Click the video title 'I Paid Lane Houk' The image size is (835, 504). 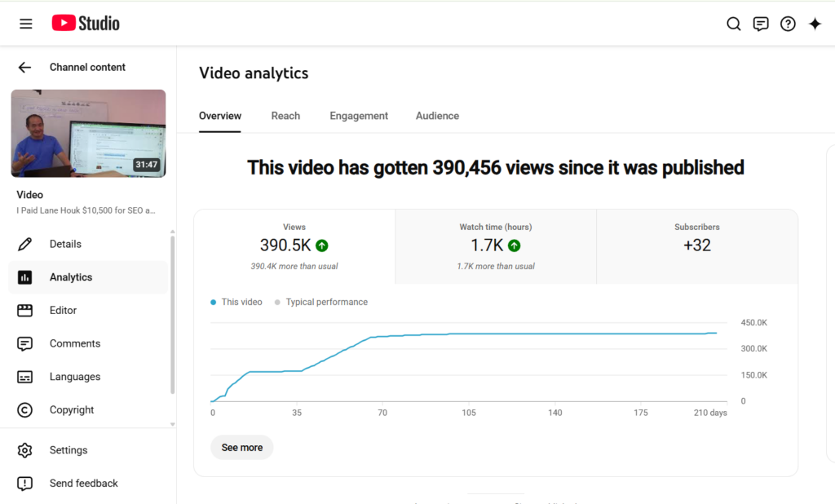86,210
